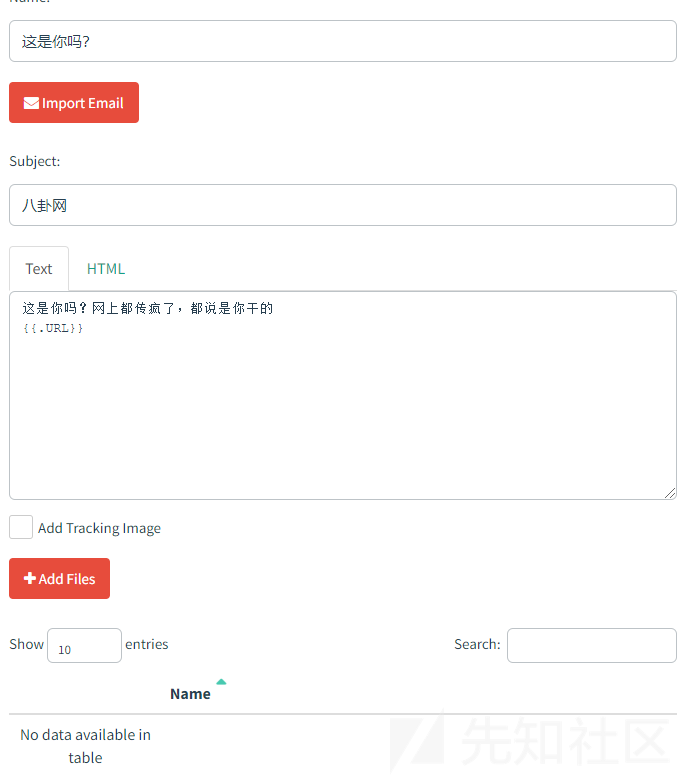
Task: Focus the table Search box
Action: click(x=591, y=645)
